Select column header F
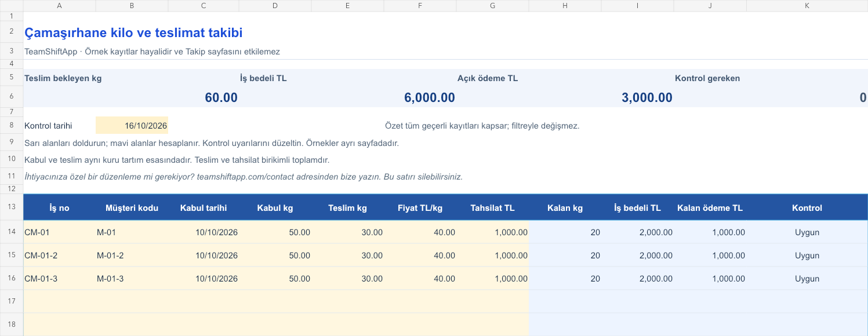Viewport: 868px width, 336px height. coord(420,5)
